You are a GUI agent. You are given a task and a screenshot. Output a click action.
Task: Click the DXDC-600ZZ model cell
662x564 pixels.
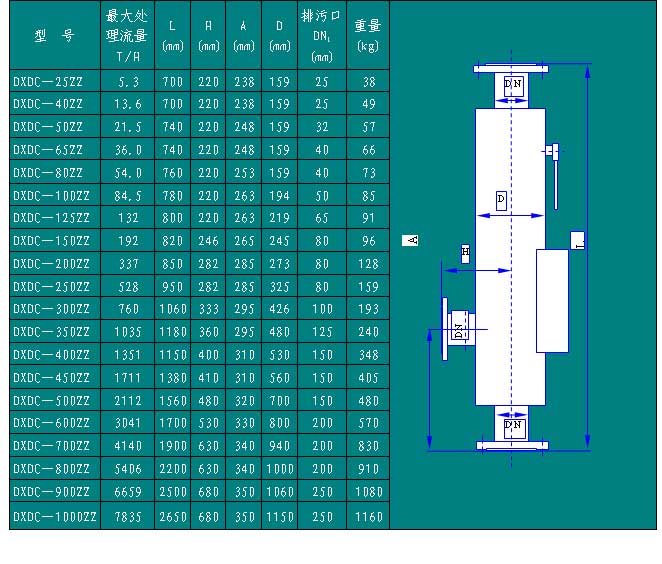click(53, 423)
